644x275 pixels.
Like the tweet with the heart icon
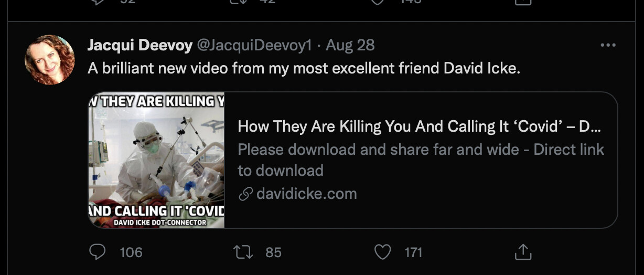(x=383, y=252)
